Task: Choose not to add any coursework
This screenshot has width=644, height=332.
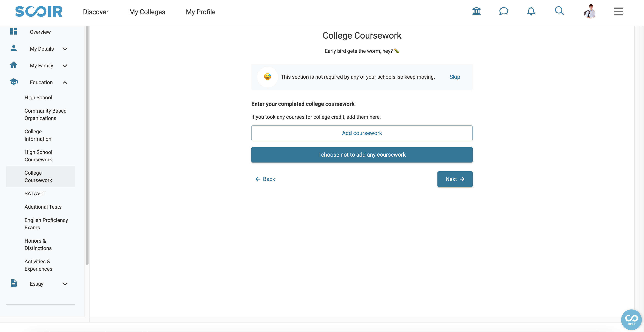Action: tap(362, 155)
